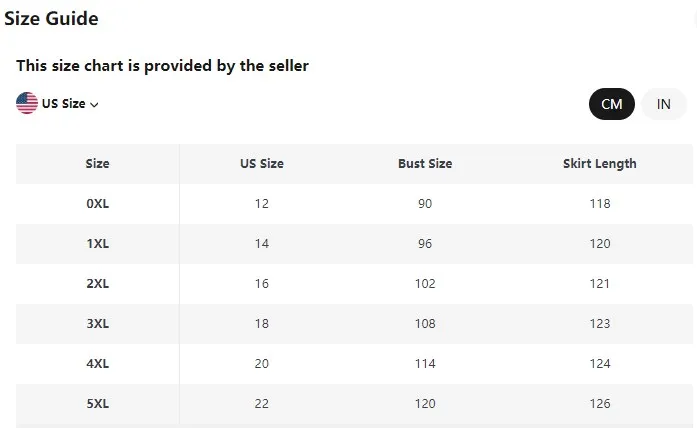Select the 5XL size row label

[x=97, y=404]
